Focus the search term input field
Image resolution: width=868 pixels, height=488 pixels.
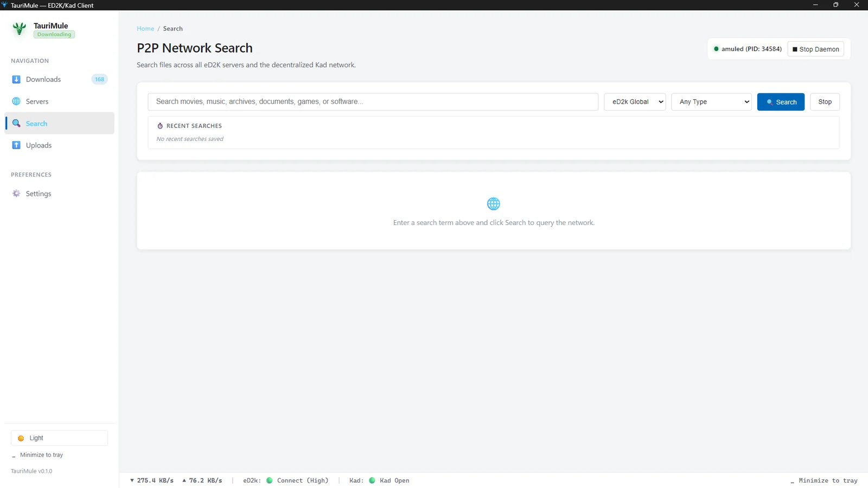[x=373, y=102]
